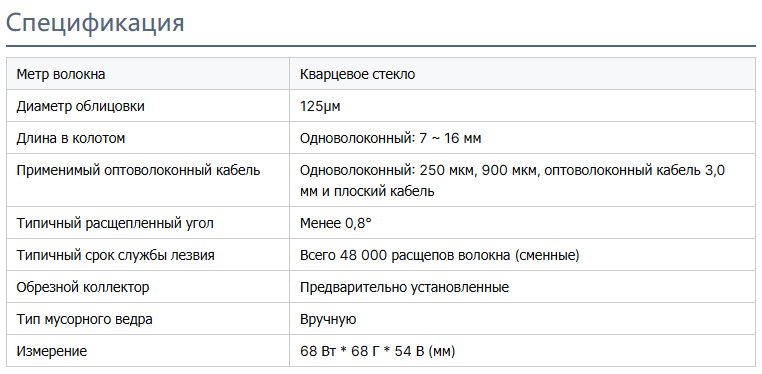Select the Длина в колотом label
762x374 pixels.
pyautogui.click(x=70, y=138)
